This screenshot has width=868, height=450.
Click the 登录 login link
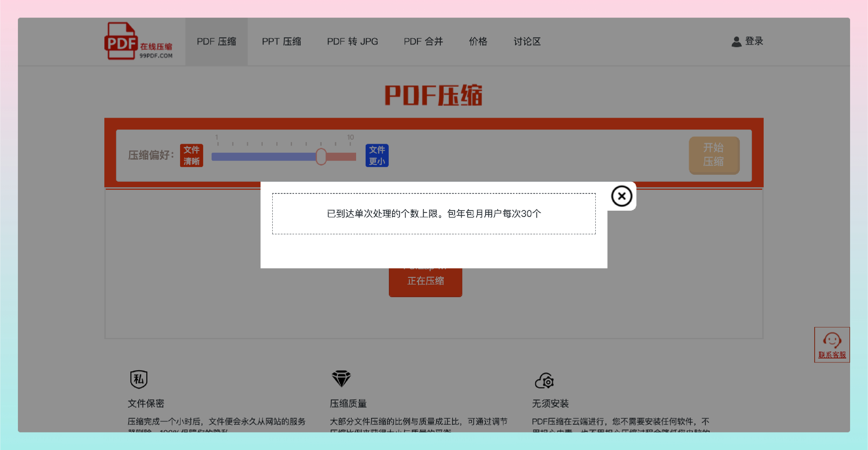754,41
